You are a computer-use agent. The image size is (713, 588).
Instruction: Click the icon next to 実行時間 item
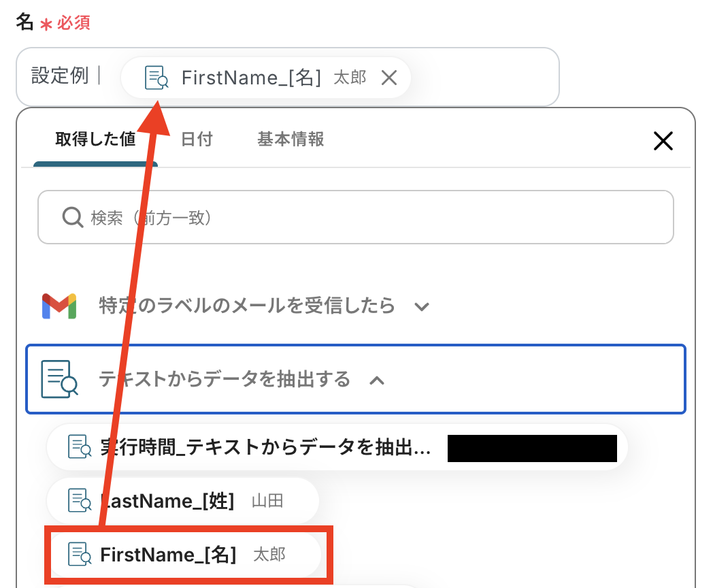click(x=80, y=446)
